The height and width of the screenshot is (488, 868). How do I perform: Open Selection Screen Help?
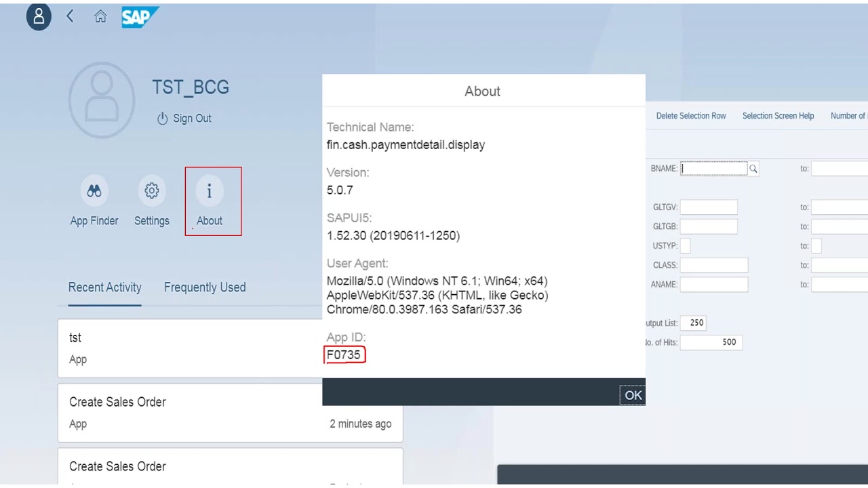pyautogui.click(x=778, y=116)
